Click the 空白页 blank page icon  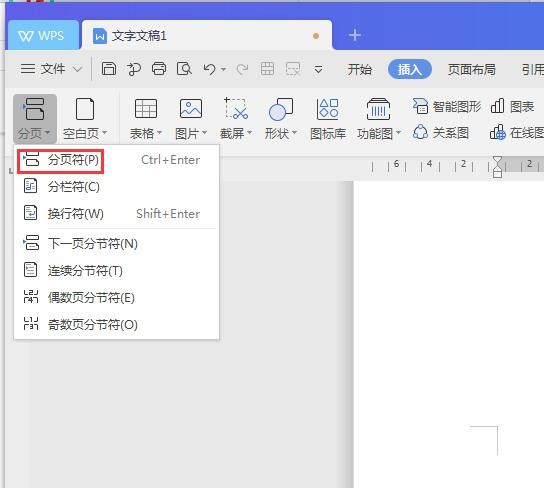click(x=85, y=109)
